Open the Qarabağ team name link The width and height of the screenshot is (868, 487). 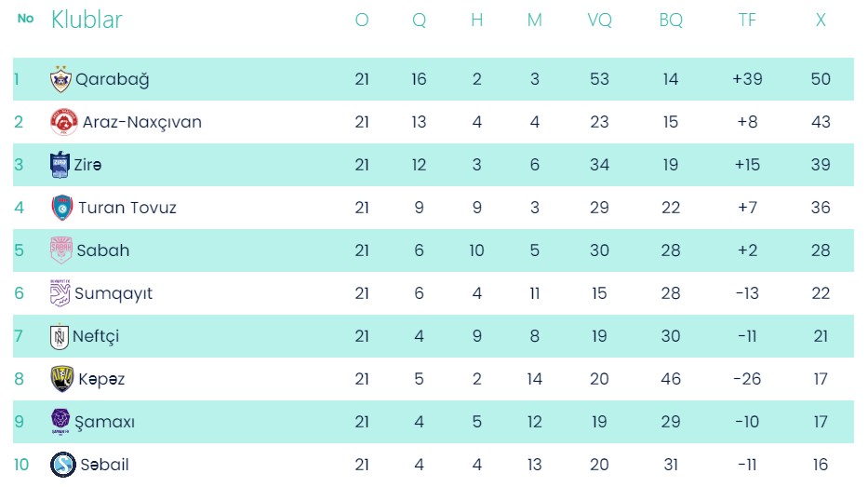113,79
